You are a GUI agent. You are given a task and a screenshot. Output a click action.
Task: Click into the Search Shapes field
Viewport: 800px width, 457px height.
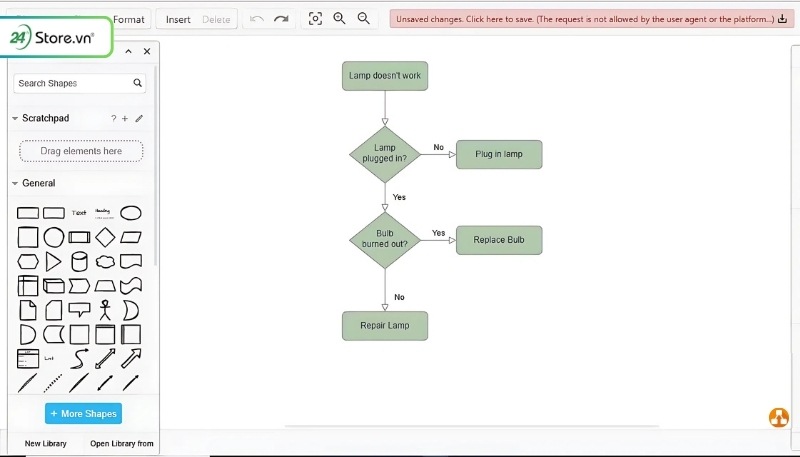click(x=72, y=83)
